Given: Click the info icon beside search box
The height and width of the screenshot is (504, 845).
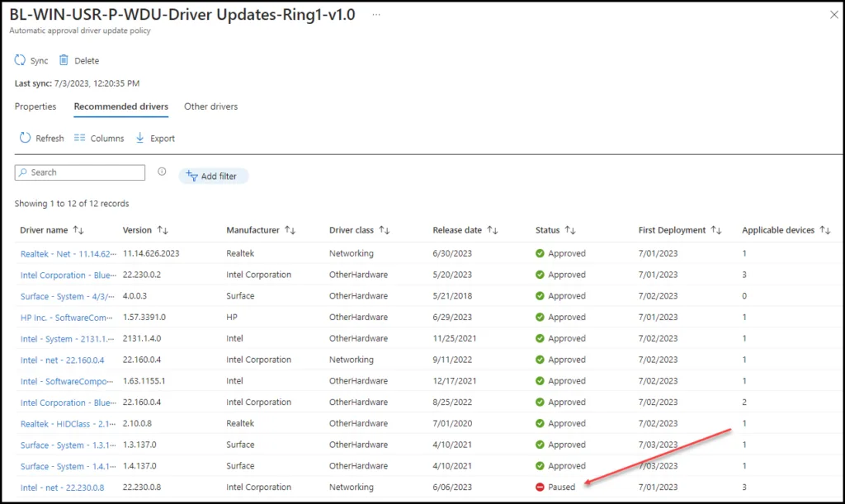Looking at the screenshot, I should point(162,172).
